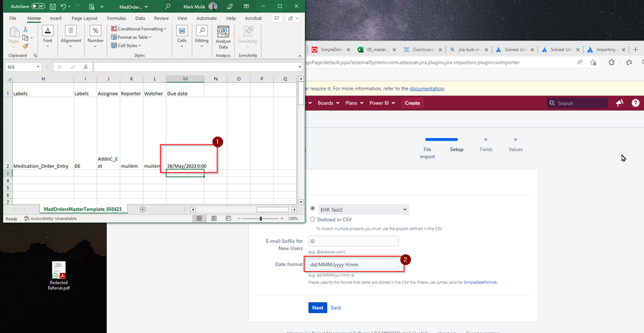Screen dimensions: 644x333
Task: Switch to the Page Layout ribbon tab
Action: coord(84,19)
